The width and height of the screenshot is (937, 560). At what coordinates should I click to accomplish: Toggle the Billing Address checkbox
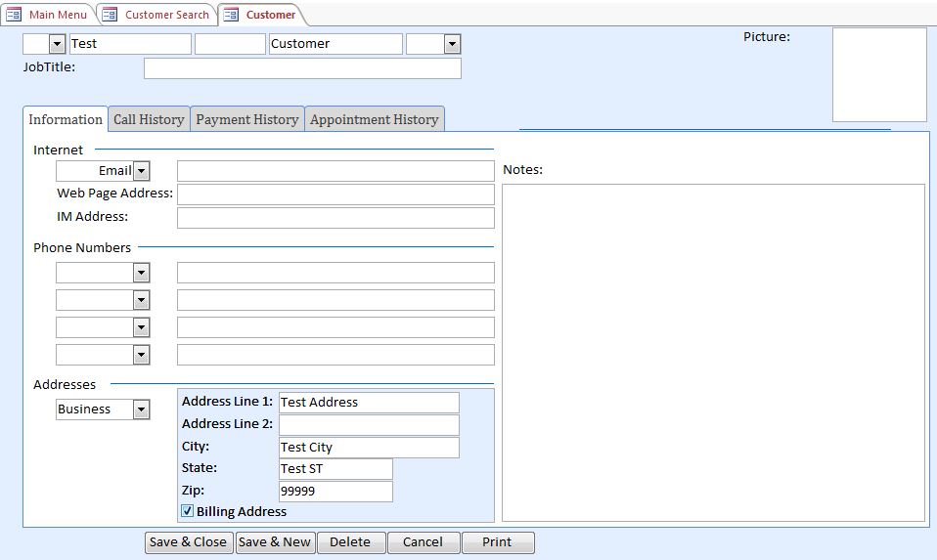188,511
